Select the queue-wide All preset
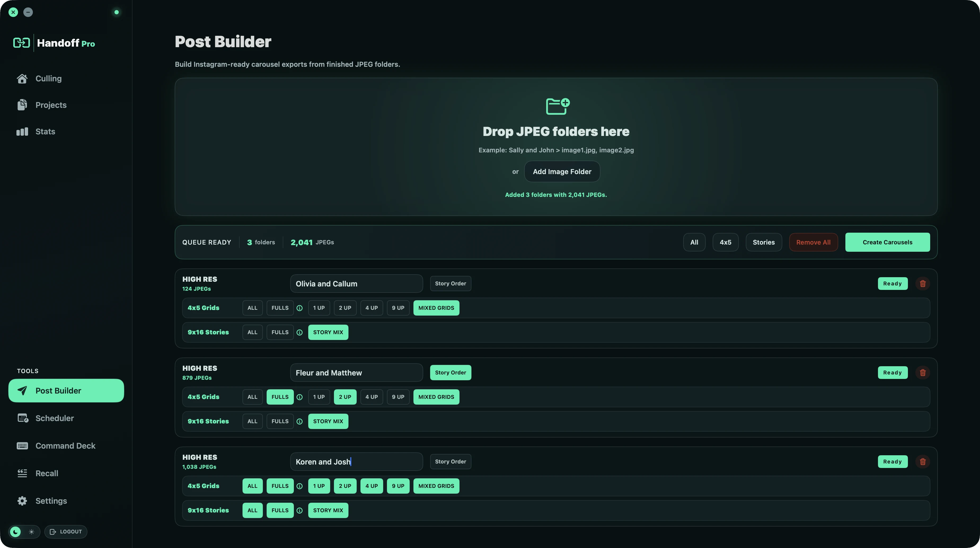 tap(694, 242)
